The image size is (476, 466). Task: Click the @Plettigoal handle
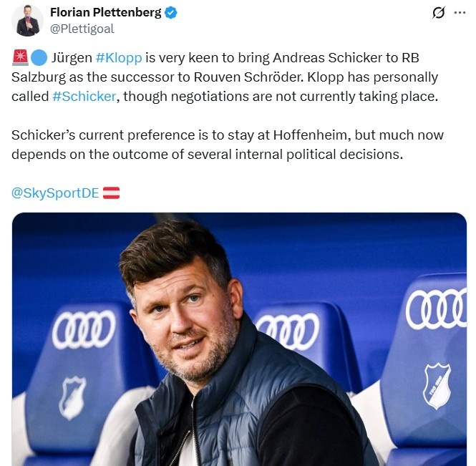click(82, 29)
